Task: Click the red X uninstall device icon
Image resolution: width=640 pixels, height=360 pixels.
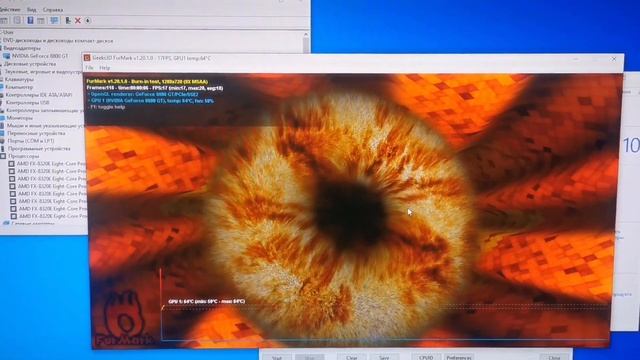Action: [78, 20]
